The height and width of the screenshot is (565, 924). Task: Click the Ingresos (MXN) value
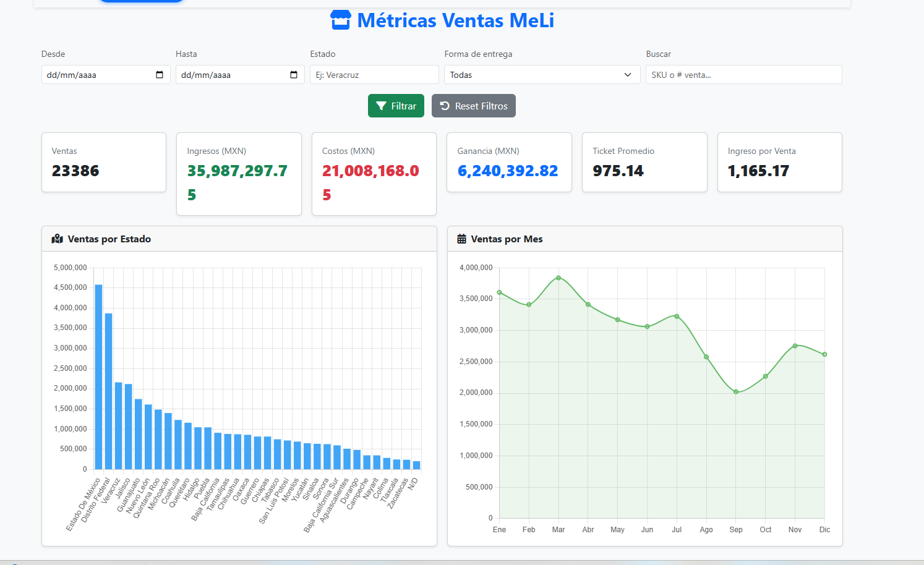coord(237,182)
